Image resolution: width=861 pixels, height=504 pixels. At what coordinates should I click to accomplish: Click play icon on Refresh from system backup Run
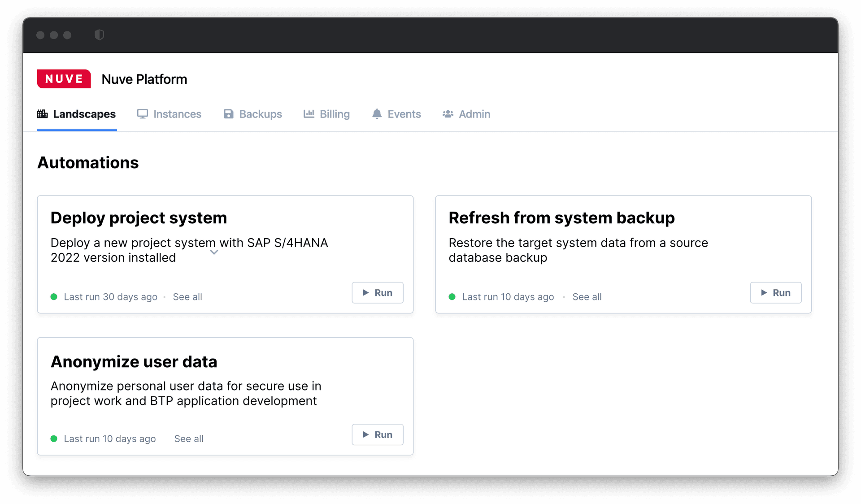tap(764, 293)
